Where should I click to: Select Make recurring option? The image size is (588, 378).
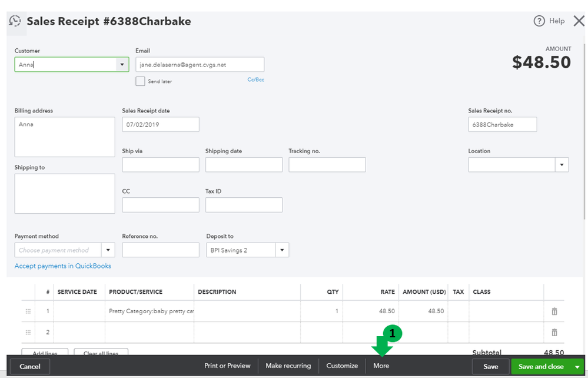pyautogui.click(x=288, y=366)
